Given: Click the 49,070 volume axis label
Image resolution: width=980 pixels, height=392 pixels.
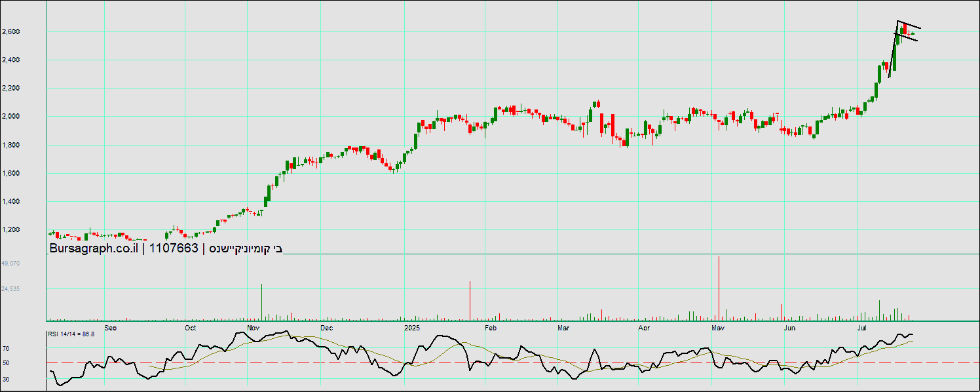Looking at the screenshot, I should pos(11,263).
